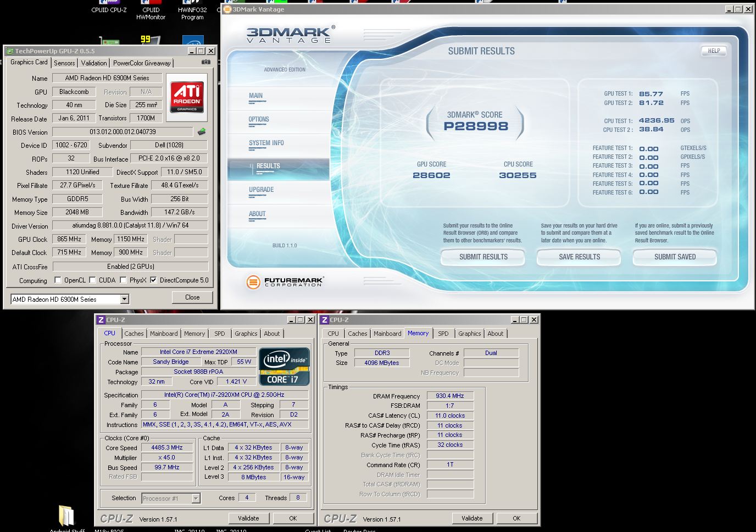This screenshot has height=532, width=756.
Task: Click the HELP button in 3DMark
Action: click(x=714, y=51)
